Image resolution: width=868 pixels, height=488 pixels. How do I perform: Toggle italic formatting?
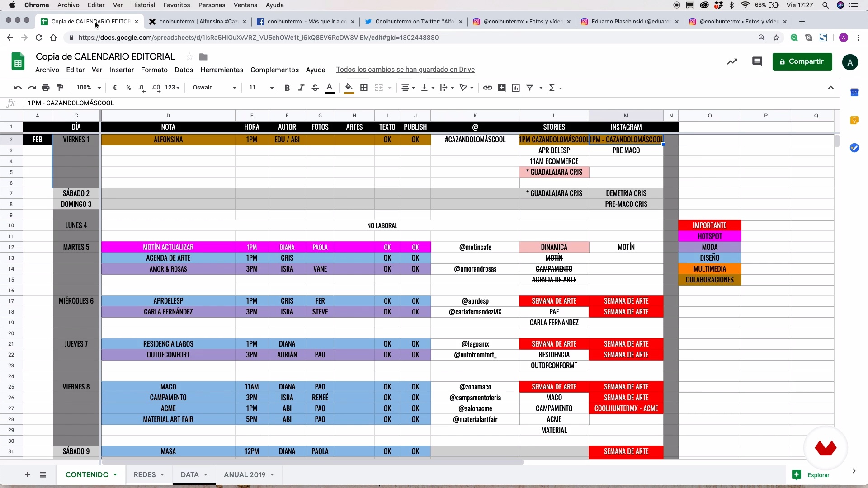pos(301,88)
